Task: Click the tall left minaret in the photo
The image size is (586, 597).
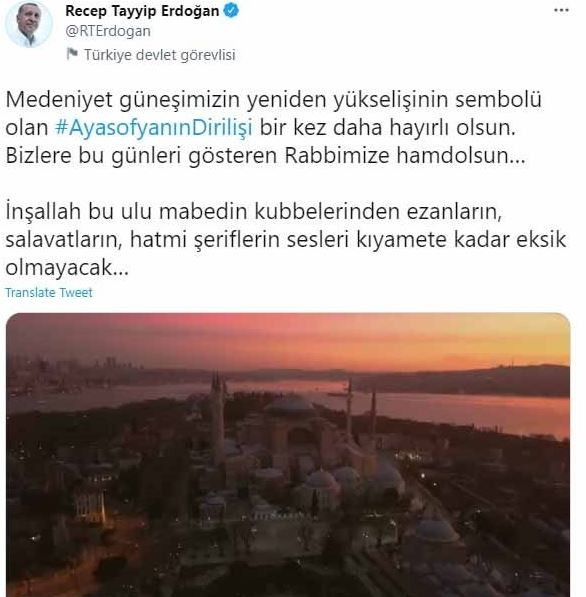Action: [x=218, y=417]
